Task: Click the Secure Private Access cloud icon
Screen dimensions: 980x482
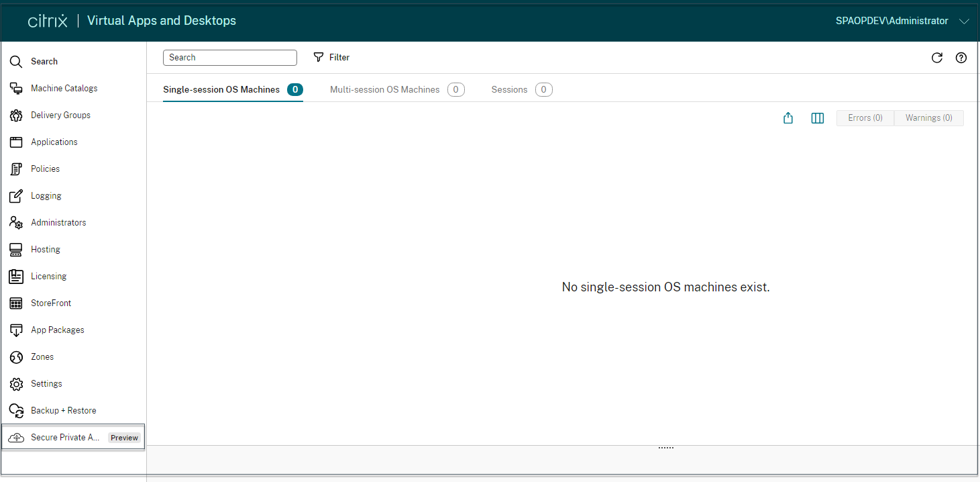Action: [x=16, y=438]
